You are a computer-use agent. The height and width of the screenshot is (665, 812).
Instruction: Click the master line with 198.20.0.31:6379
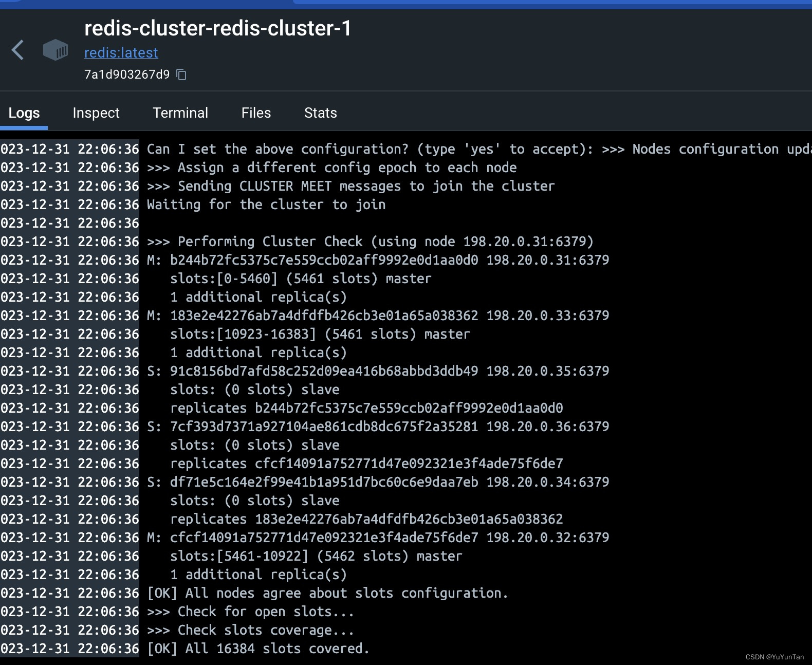pos(378,260)
